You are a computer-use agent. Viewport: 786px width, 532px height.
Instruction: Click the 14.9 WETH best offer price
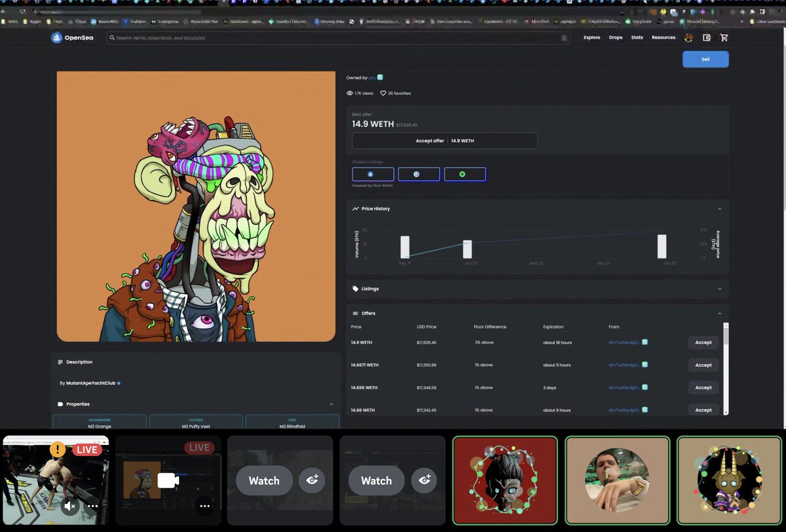pyautogui.click(x=373, y=124)
